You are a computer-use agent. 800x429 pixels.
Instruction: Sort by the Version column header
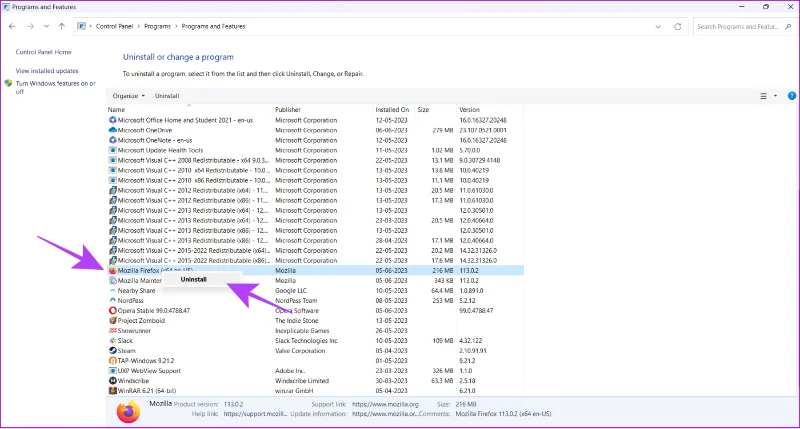[469, 110]
